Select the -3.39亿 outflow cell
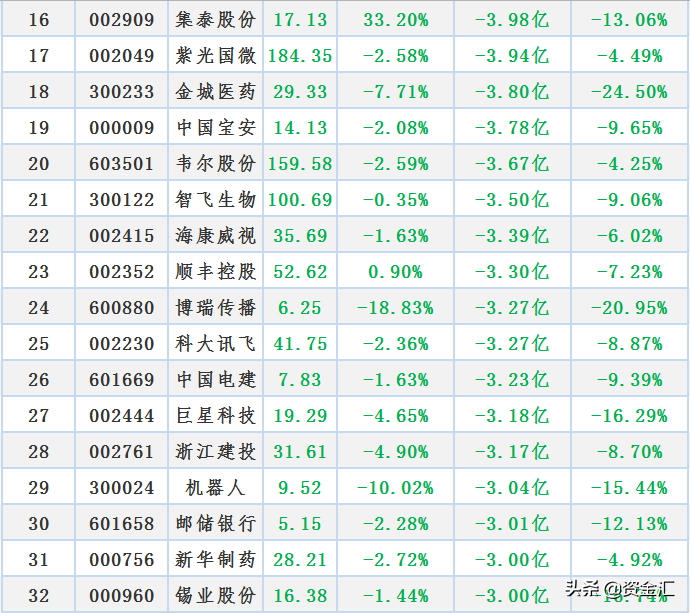This screenshot has width=690, height=613. 512,236
